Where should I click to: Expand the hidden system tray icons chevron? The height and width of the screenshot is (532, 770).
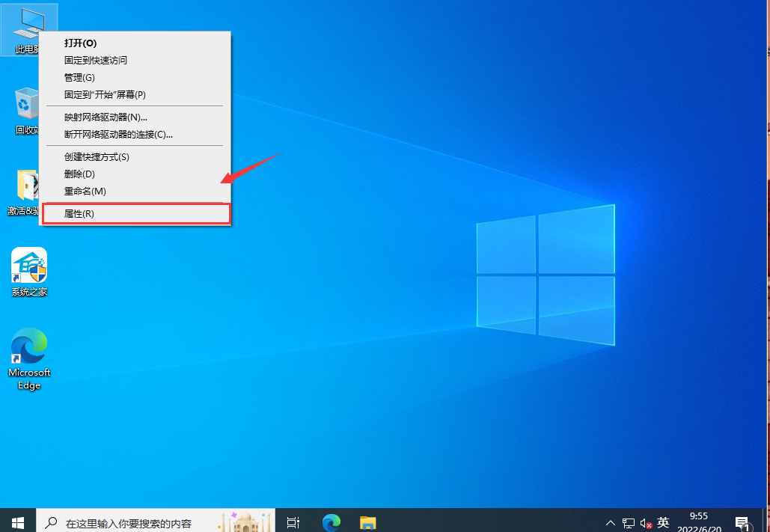tap(611, 522)
